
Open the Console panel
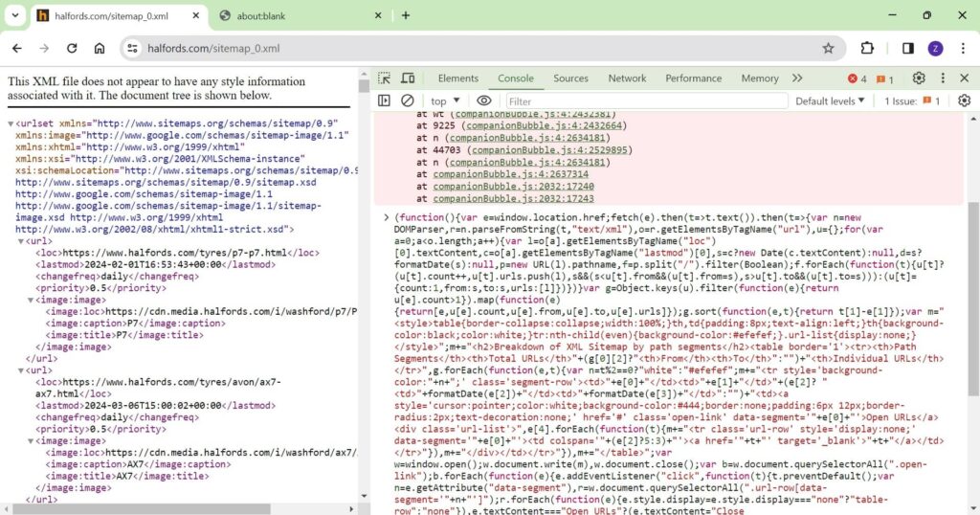pos(516,78)
